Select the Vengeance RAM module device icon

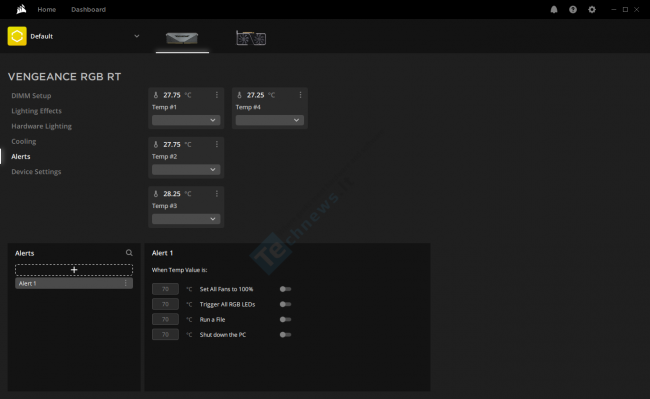(182, 38)
